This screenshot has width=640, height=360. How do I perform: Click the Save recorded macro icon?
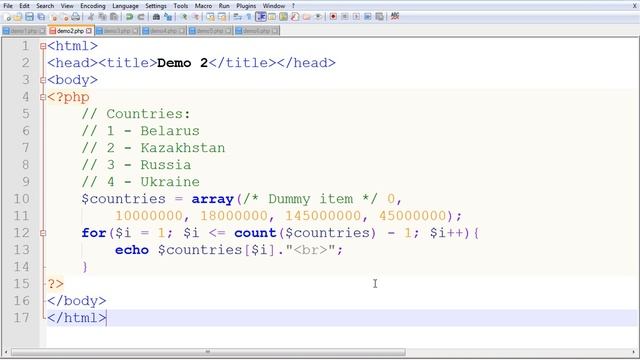pos(379,17)
